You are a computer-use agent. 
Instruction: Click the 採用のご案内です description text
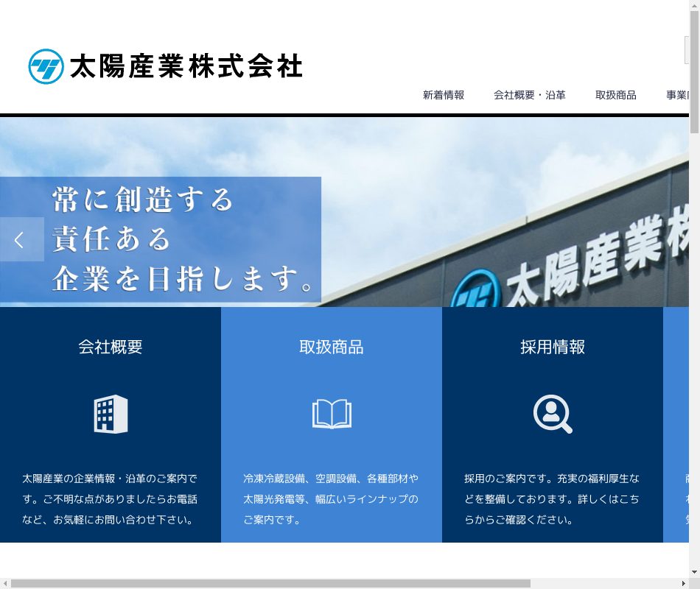click(552, 499)
